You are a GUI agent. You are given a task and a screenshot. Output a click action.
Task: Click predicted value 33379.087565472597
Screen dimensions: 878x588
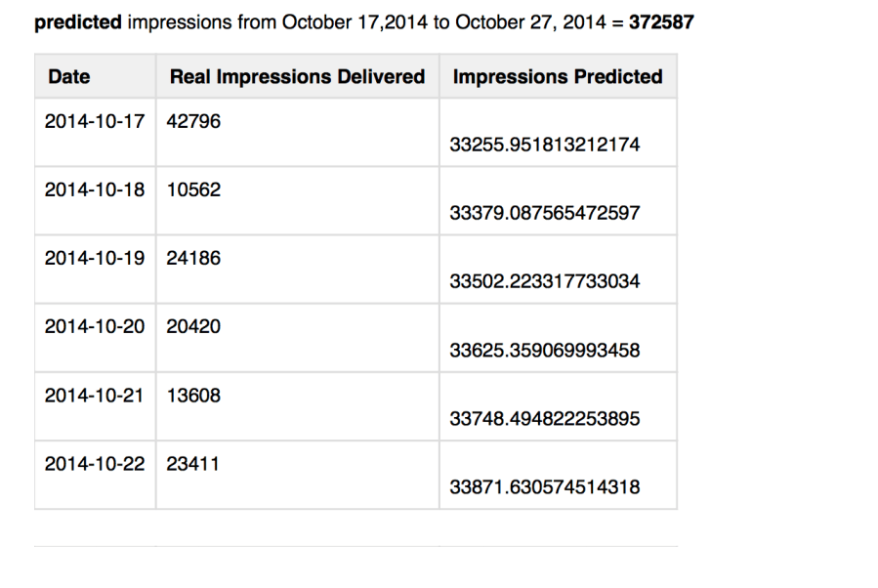[545, 213]
